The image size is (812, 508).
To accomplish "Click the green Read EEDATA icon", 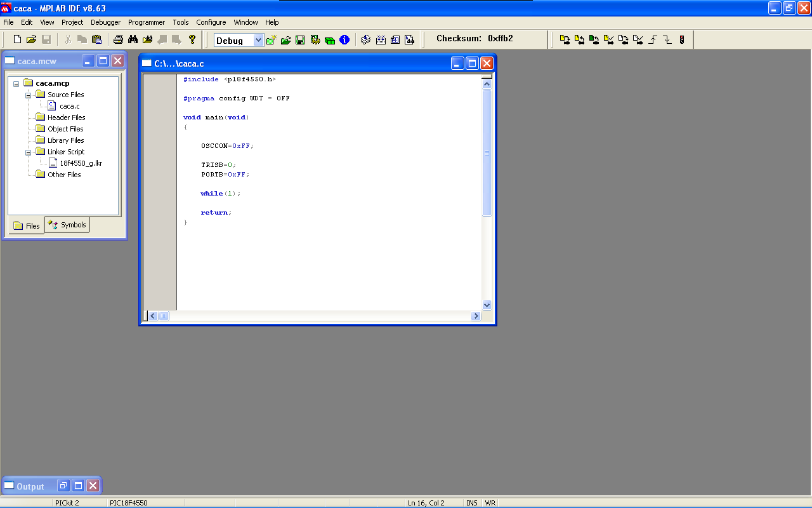I will (594, 39).
